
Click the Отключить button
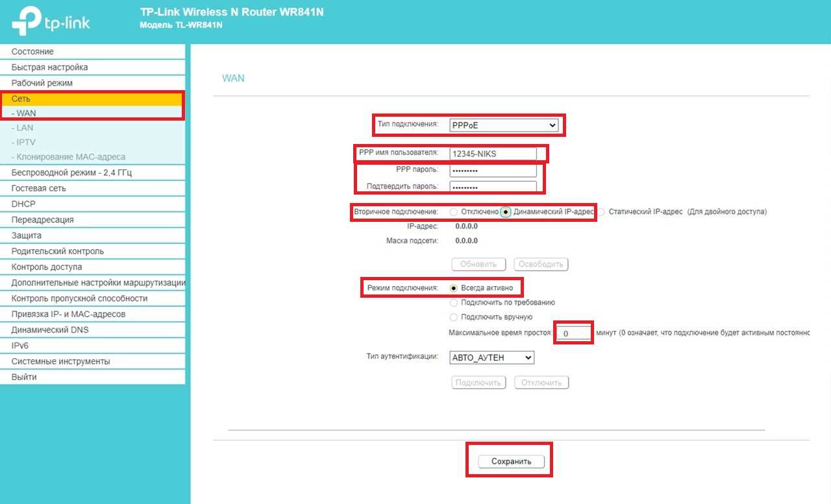541,383
